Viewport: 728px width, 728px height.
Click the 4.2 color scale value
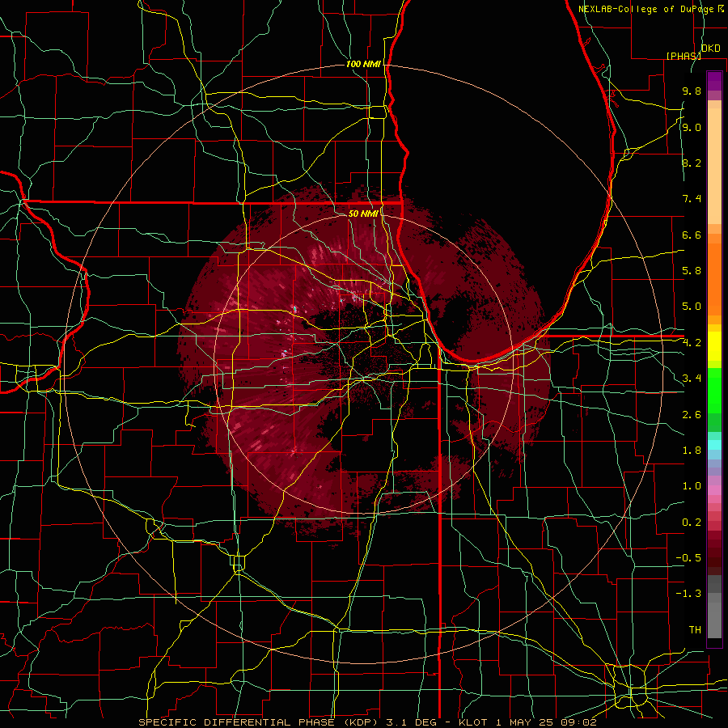[692, 343]
